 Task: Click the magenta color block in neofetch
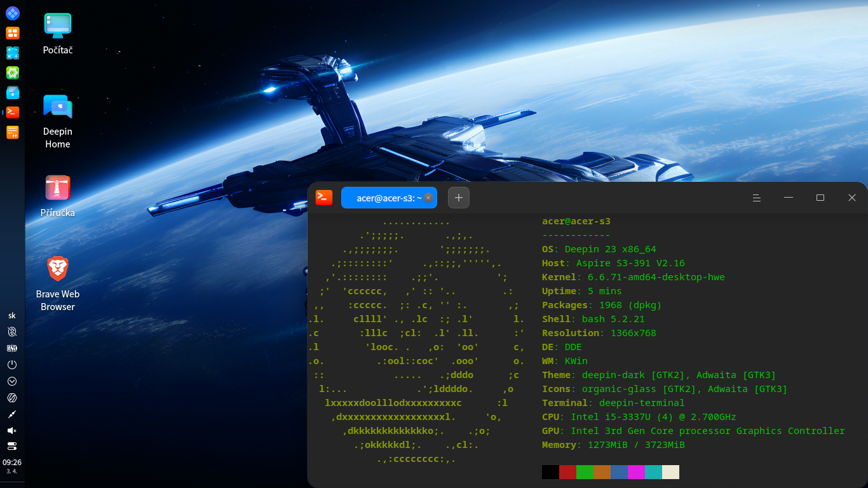pyautogui.click(x=636, y=472)
